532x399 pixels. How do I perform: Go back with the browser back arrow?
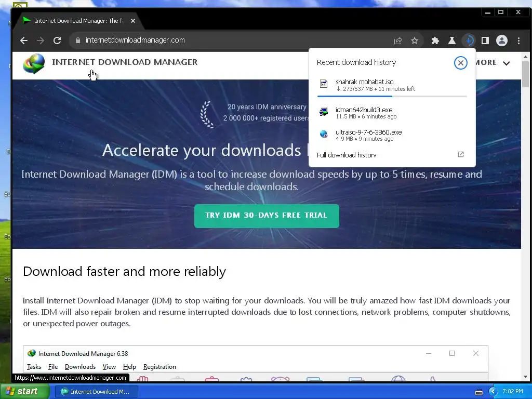coord(24,41)
